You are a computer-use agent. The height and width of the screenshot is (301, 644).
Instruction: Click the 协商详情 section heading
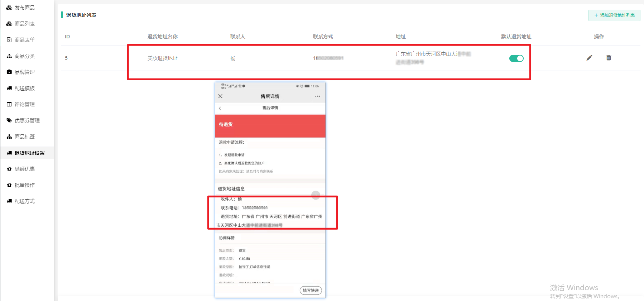(227, 238)
